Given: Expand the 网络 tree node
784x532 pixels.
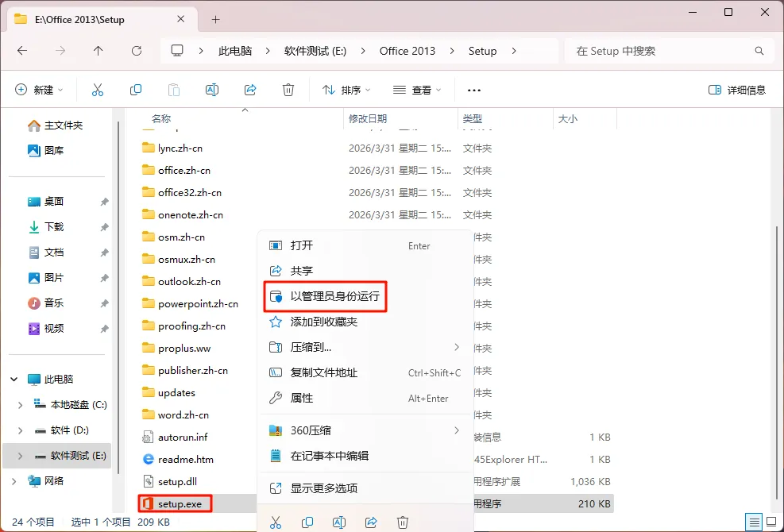Looking at the screenshot, I should click(14, 481).
